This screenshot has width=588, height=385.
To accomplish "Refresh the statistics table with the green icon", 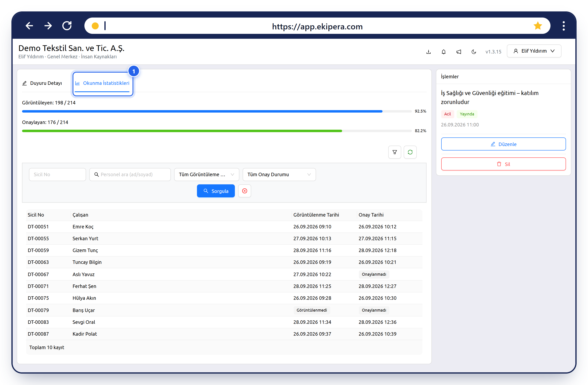I will [410, 152].
